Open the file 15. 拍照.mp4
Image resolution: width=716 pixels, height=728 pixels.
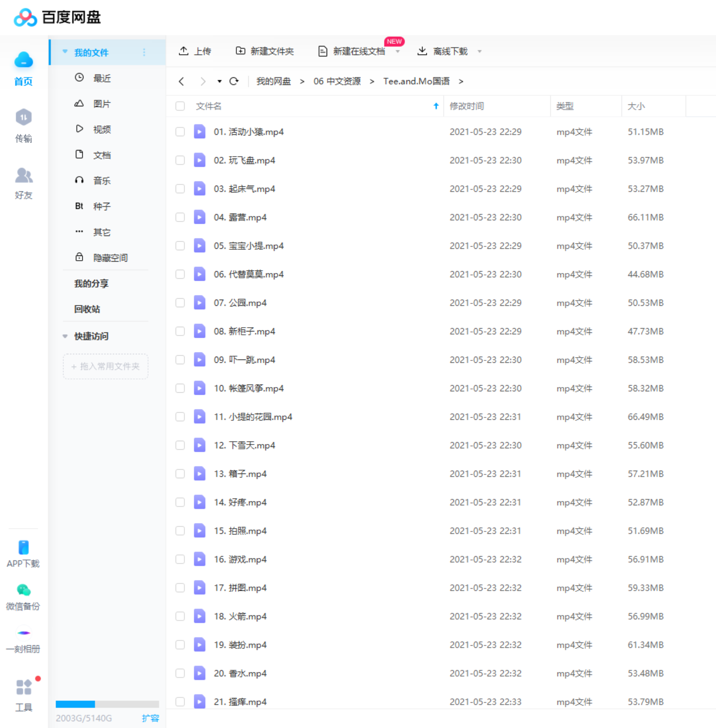[240, 531]
